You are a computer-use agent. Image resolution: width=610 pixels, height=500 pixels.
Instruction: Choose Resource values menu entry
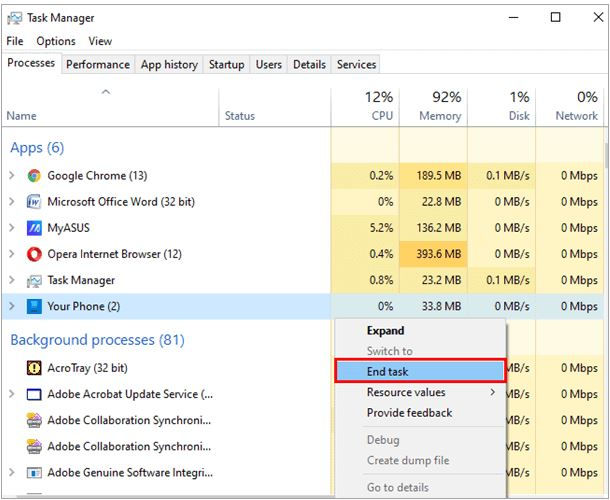(x=420, y=392)
